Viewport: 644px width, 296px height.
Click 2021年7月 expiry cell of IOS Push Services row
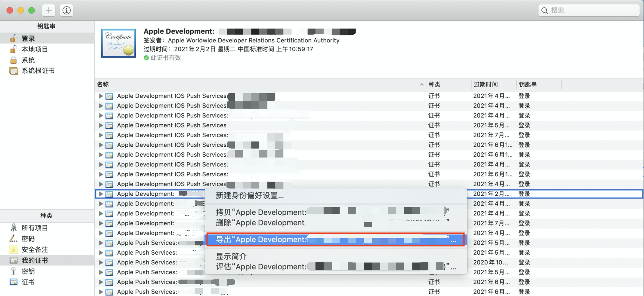tap(491, 135)
